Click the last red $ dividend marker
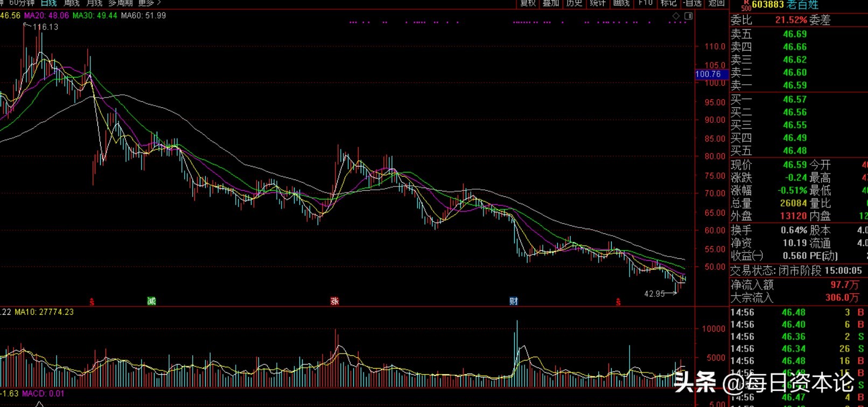The width and height of the screenshot is (868, 407). click(x=618, y=302)
